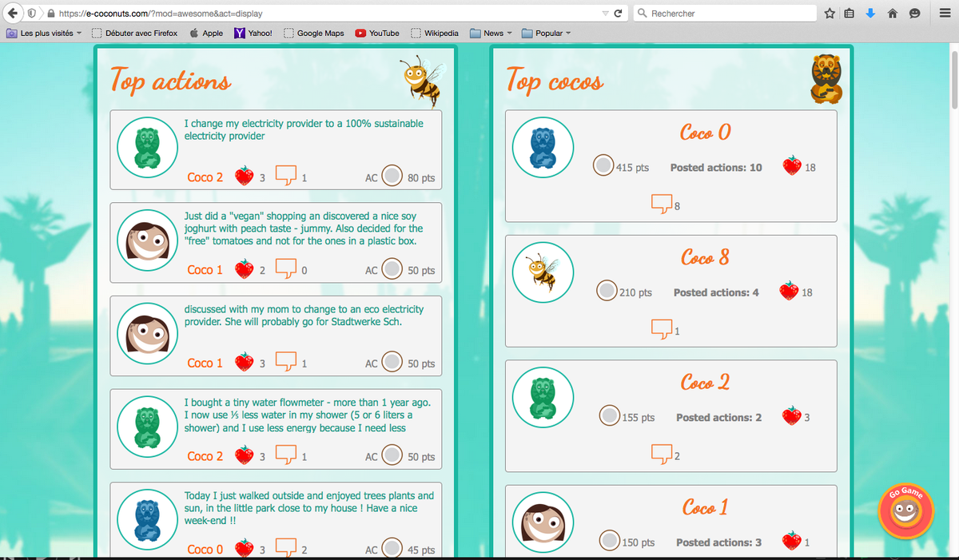Screen dimensions: 959x560
Task: Open comments on the eco electricity mom action
Action: [286, 361]
